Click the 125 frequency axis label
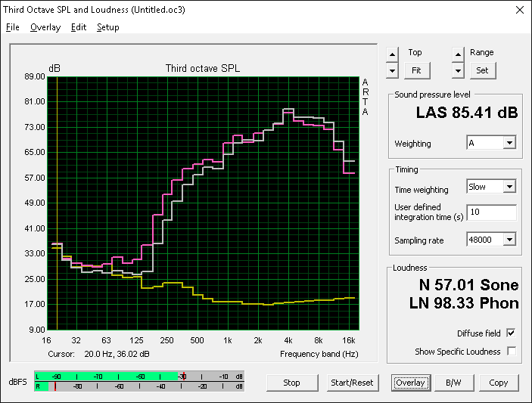The width and height of the screenshot is (532, 403). coord(136,340)
